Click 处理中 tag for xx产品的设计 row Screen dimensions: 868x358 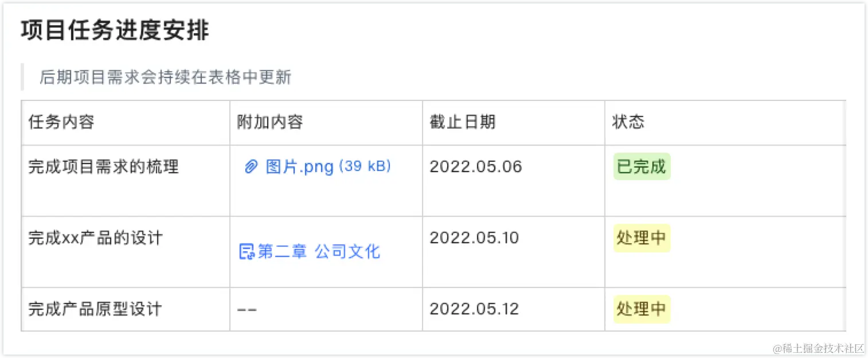click(x=641, y=238)
